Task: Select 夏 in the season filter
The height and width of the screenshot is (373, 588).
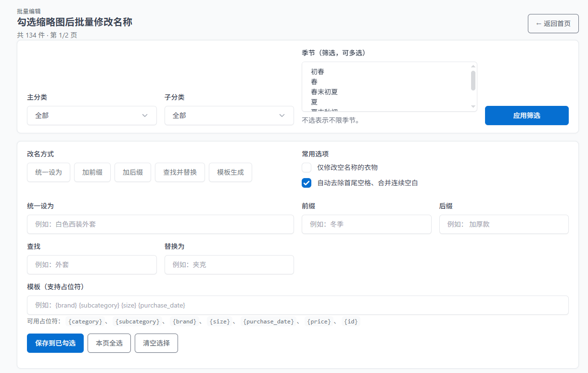Action: click(314, 102)
